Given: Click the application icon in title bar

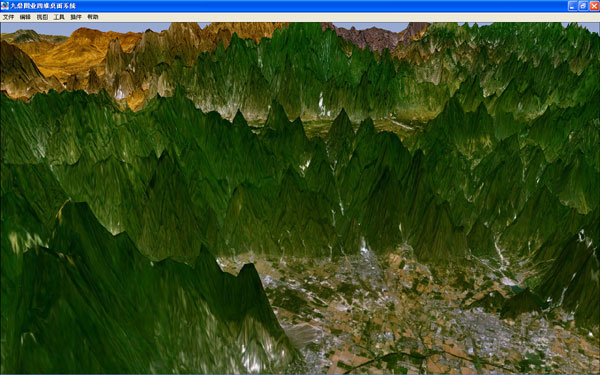Looking at the screenshot, I should pyautogui.click(x=5, y=6).
